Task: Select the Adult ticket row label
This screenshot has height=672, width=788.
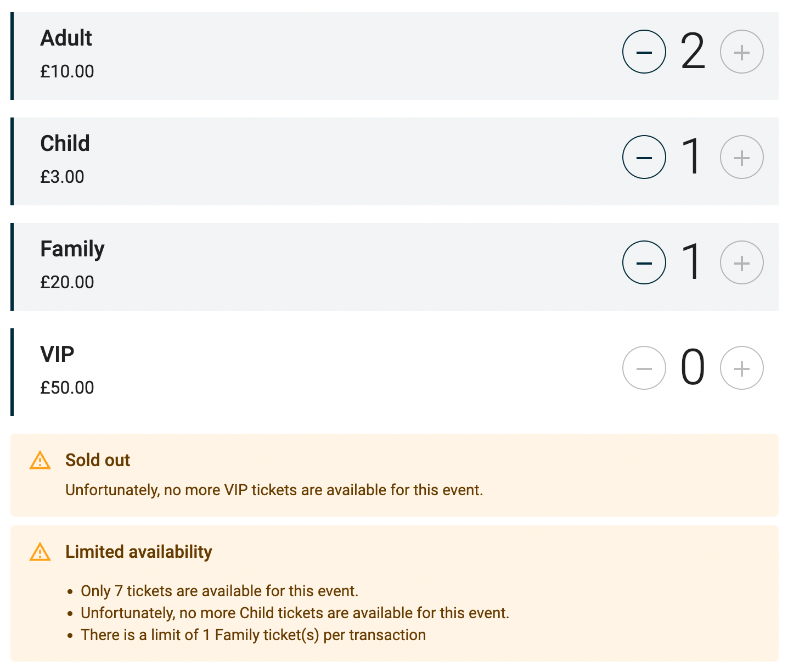Action: pos(66,38)
